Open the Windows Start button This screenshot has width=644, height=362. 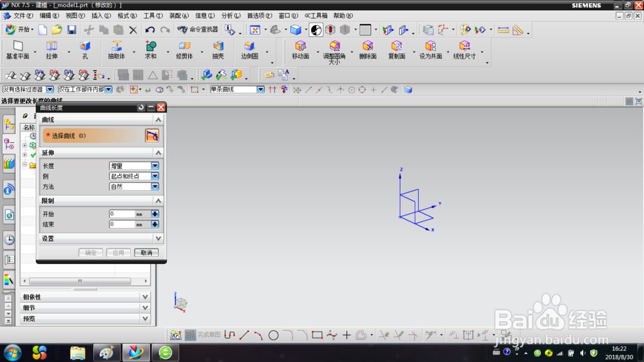pos(13,352)
